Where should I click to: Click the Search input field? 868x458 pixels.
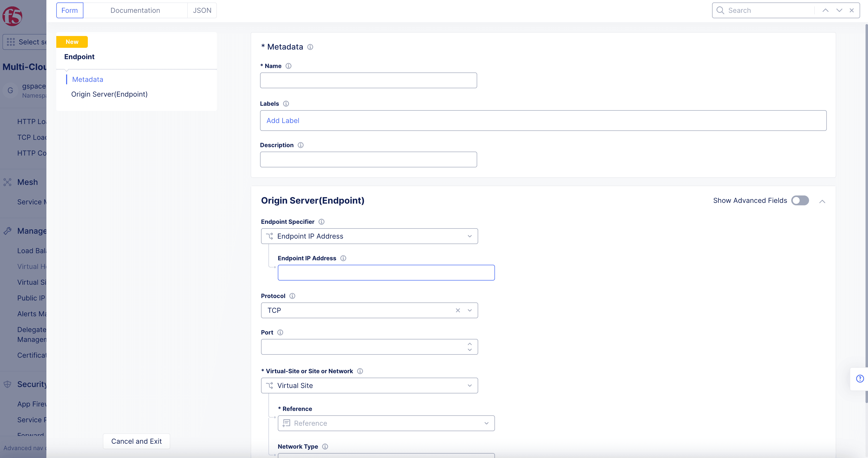[x=770, y=10]
